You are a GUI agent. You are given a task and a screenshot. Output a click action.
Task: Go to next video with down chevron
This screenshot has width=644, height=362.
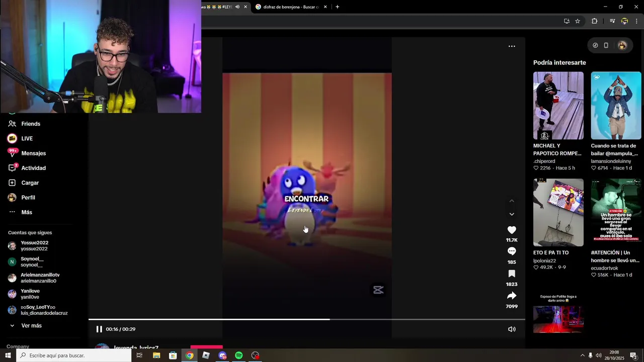click(512, 214)
